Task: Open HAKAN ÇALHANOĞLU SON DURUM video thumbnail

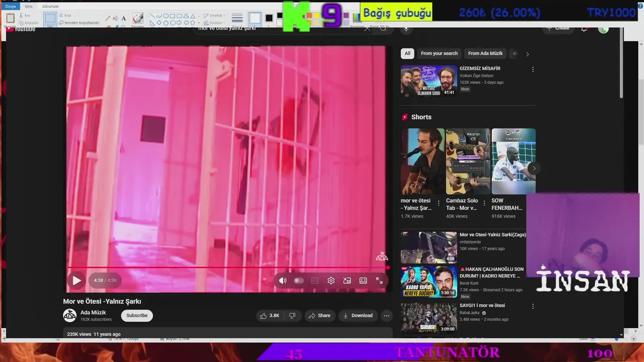Action: pos(429,282)
